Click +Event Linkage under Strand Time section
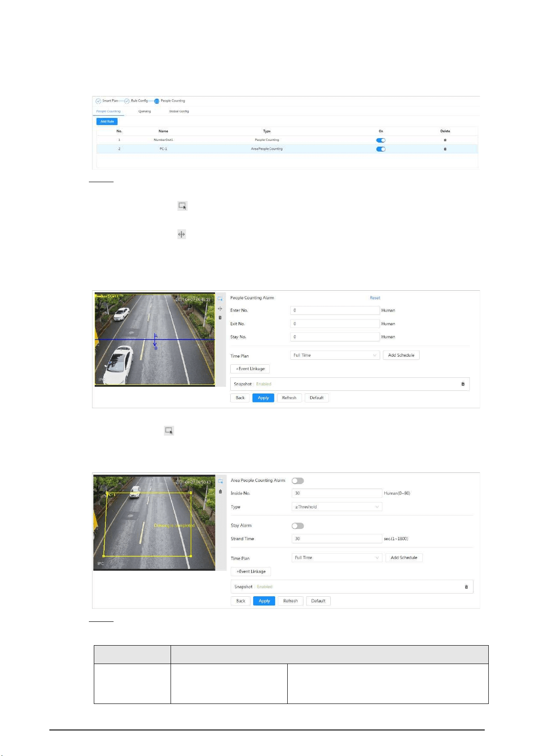 (x=251, y=572)
